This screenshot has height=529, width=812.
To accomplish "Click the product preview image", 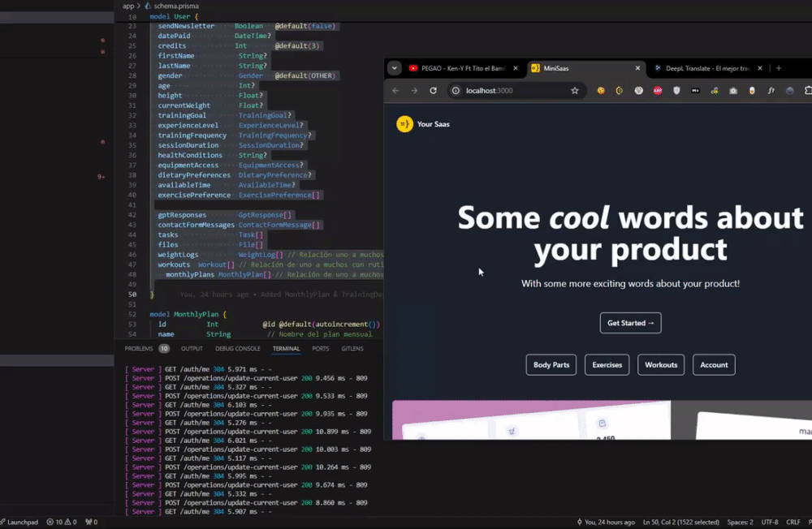I will (x=602, y=419).
